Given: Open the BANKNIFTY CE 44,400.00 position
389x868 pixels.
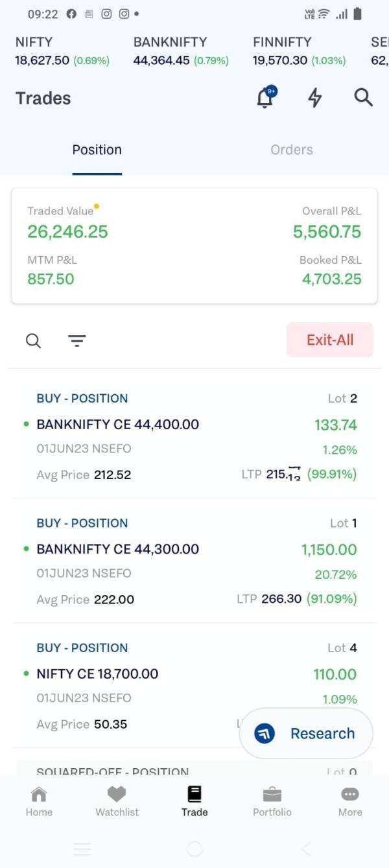Looking at the screenshot, I should click(118, 425).
